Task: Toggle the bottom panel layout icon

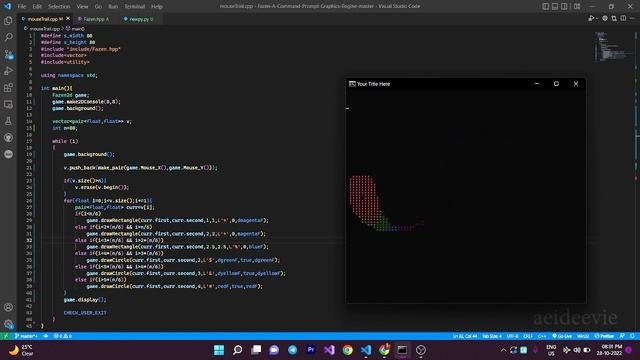Action: coord(555,7)
